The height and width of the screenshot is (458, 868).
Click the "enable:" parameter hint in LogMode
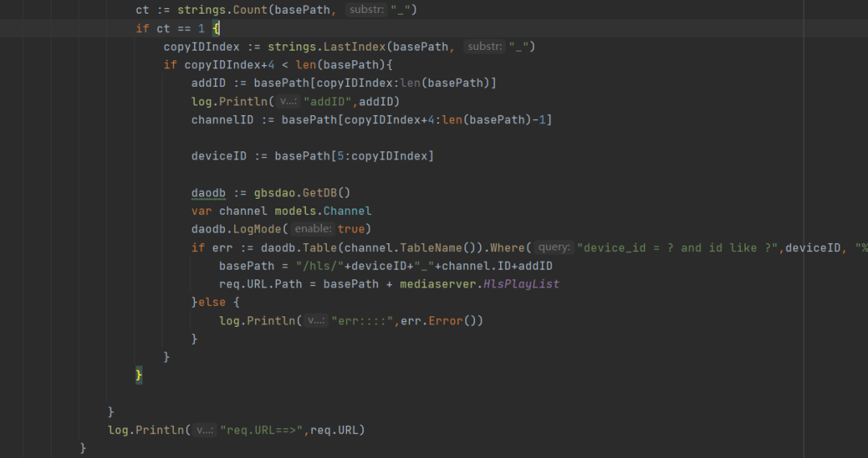click(312, 229)
